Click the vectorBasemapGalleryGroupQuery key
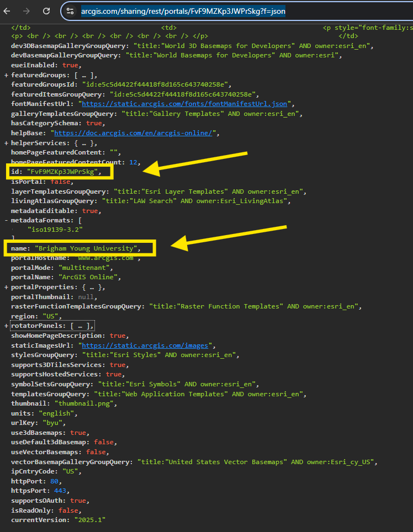The image size is (413, 532). coord(70,462)
